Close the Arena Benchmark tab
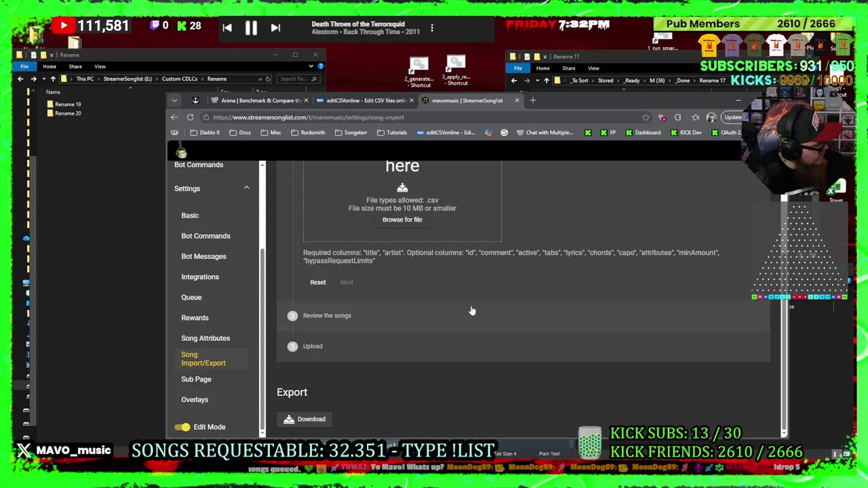 pos(306,100)
